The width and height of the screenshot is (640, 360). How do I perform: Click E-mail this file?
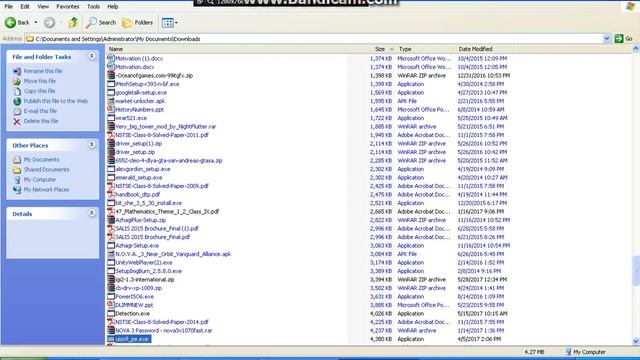coord(40,111)
